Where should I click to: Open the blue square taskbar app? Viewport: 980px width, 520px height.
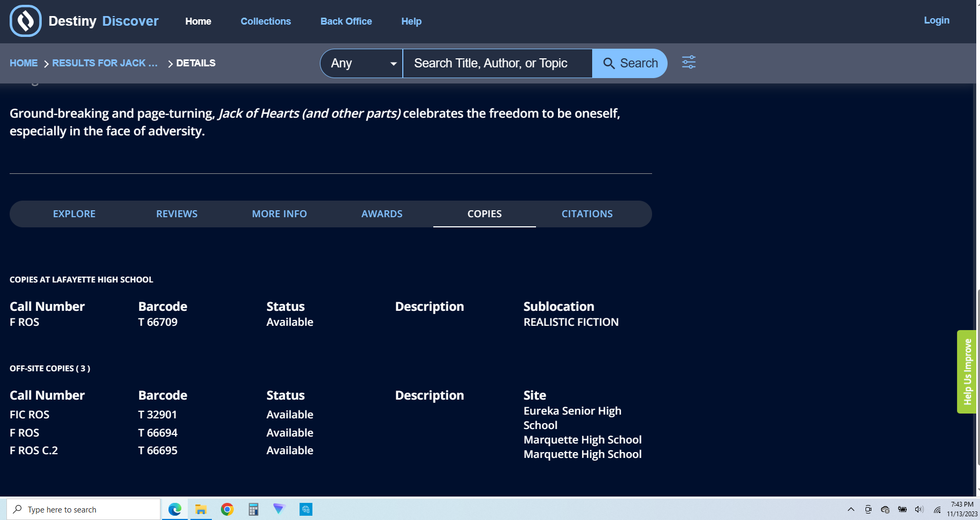tap(305, 509)
